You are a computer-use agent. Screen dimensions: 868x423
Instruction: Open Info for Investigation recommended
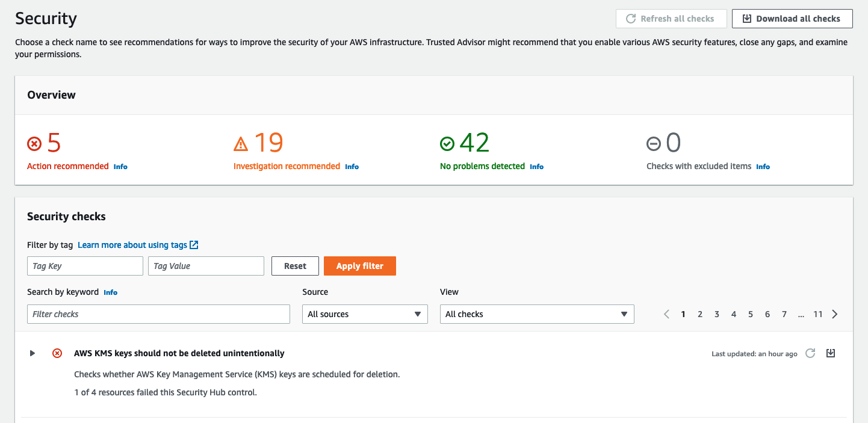tap(352, 167)
